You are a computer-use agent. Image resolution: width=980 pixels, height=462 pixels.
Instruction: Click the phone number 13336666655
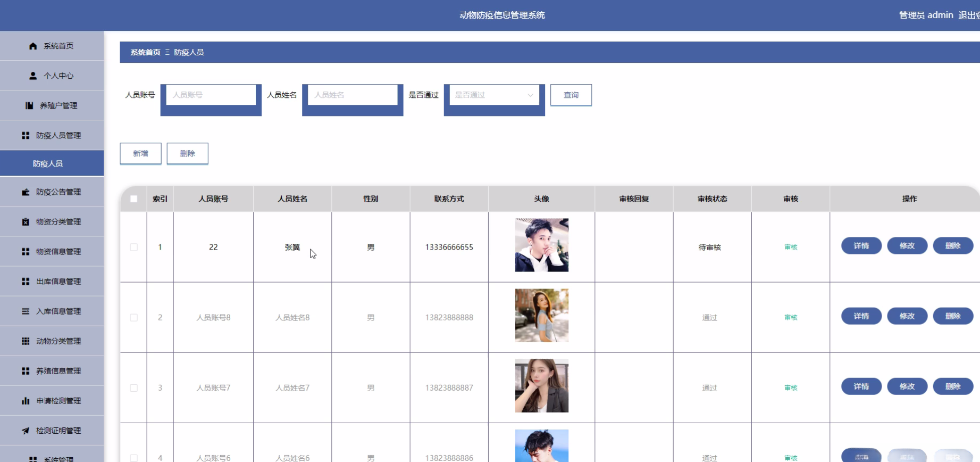449,247
